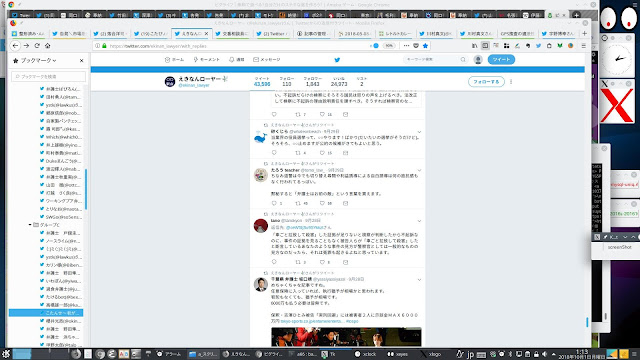Save page to Pocket icon
The height and width of the screenshot is (360, 640).
[416, 46]
